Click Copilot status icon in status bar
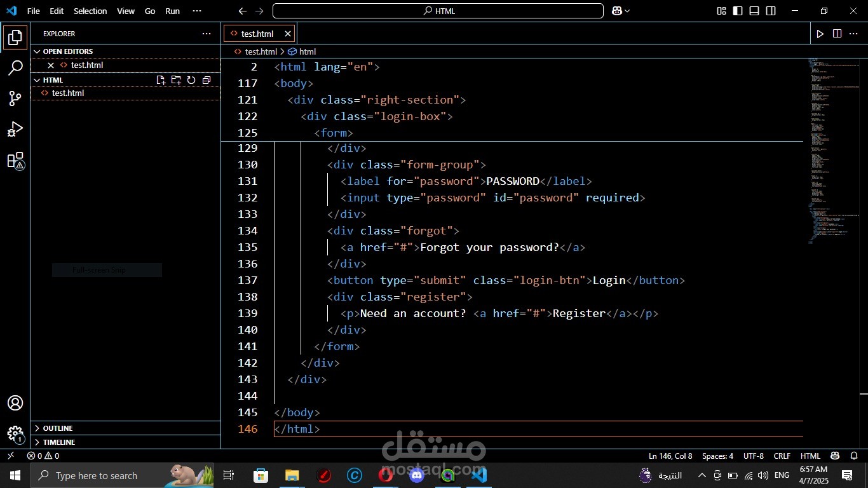The width and height of the screenshot is (868, 488). (835, 456)
